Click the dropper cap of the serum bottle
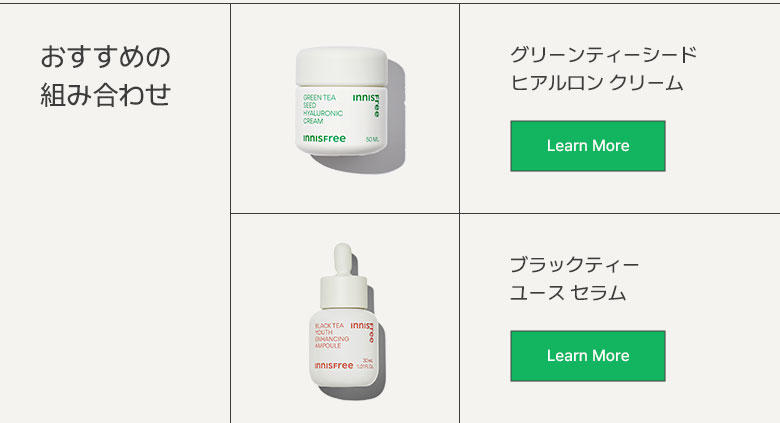The image size is (780, 423). pyautogui.click(x=343, y=259)
